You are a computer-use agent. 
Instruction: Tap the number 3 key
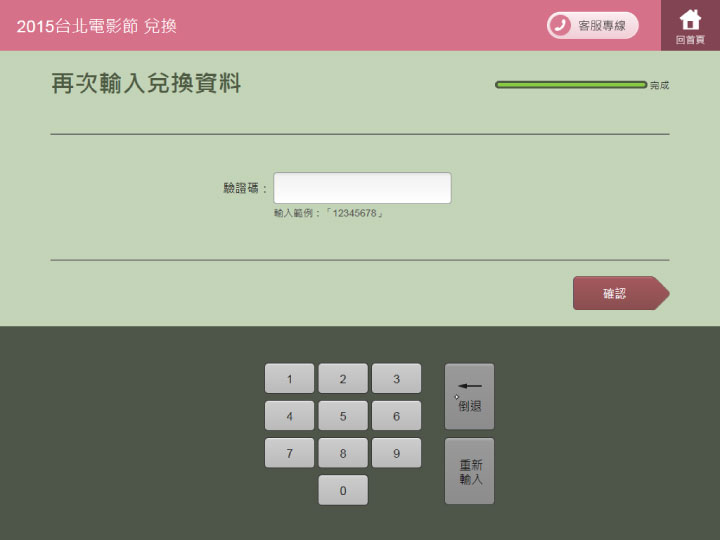(x=396, y=379)
